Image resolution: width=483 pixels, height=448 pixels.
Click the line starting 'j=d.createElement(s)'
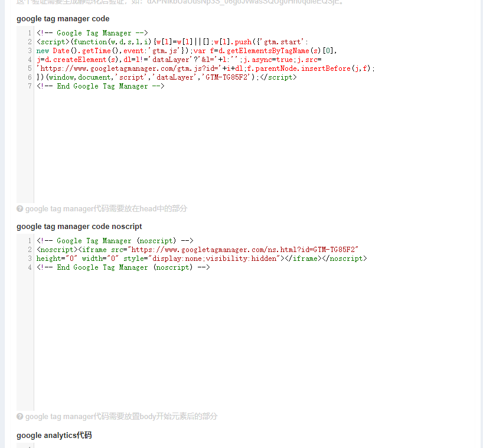(x=179, y=60)
